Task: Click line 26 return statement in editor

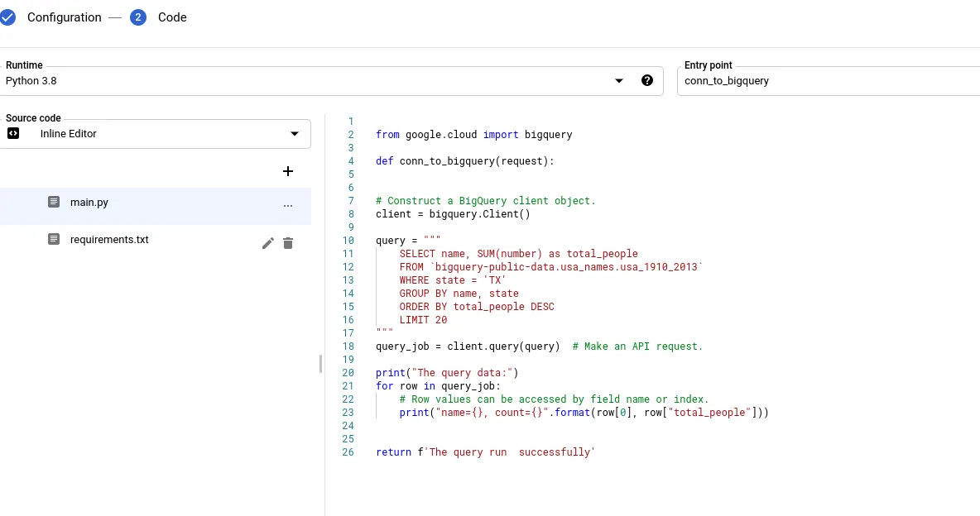Action: (485, 452)
